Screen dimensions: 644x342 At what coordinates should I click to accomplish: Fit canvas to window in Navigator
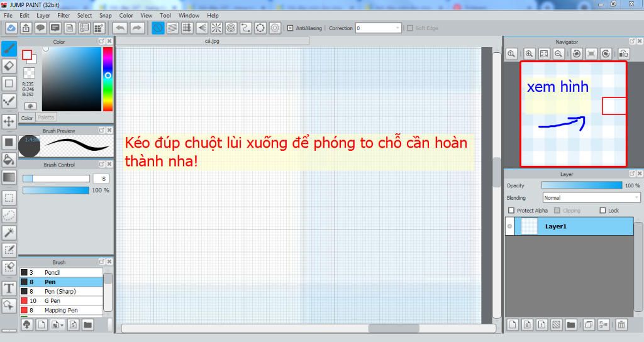(x=544, y=54)
